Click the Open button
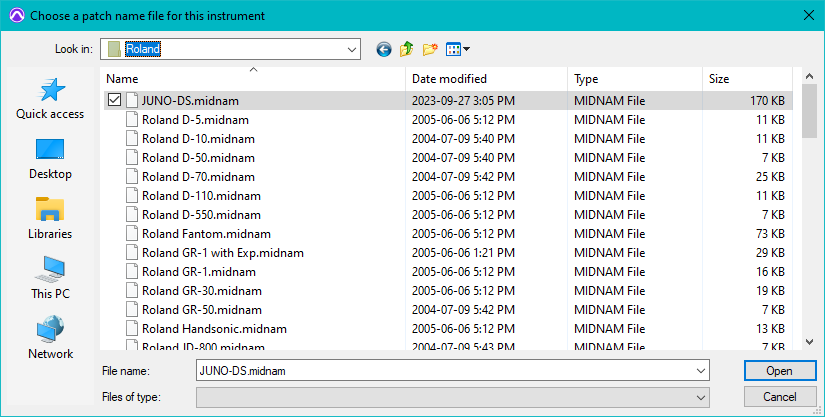 click(779, 371)
